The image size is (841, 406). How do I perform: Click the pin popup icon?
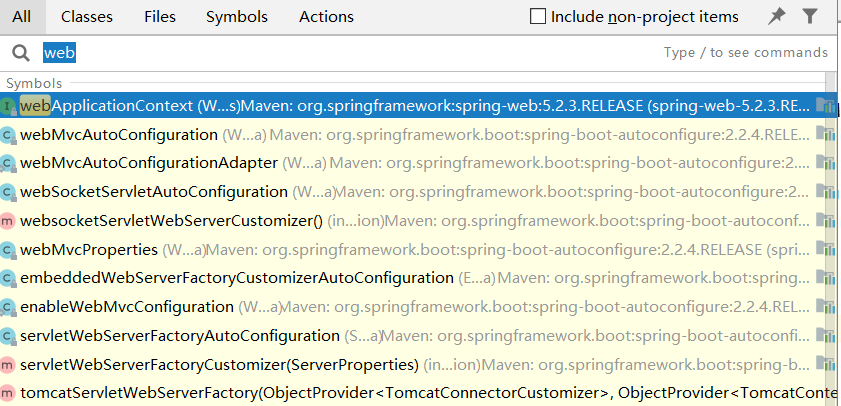[776, 17]
